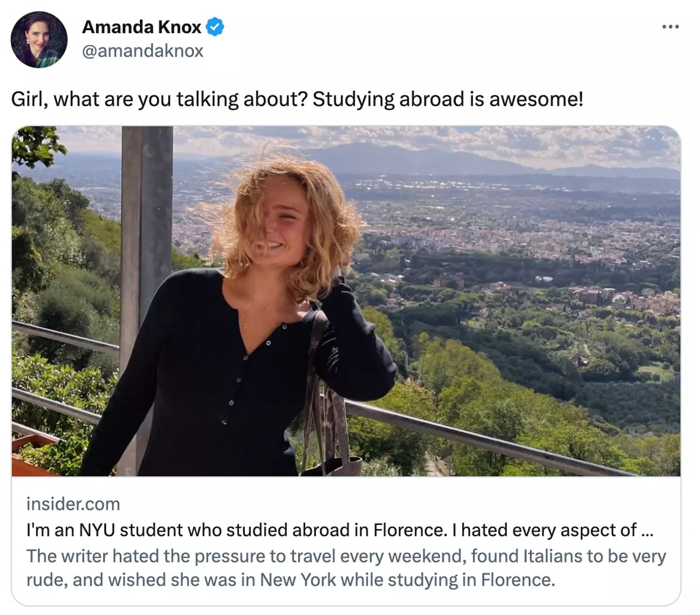Viewport: 700px width, 615px height.
Task: Click the truncated ellipsis ending the headline
Action: 647,531
